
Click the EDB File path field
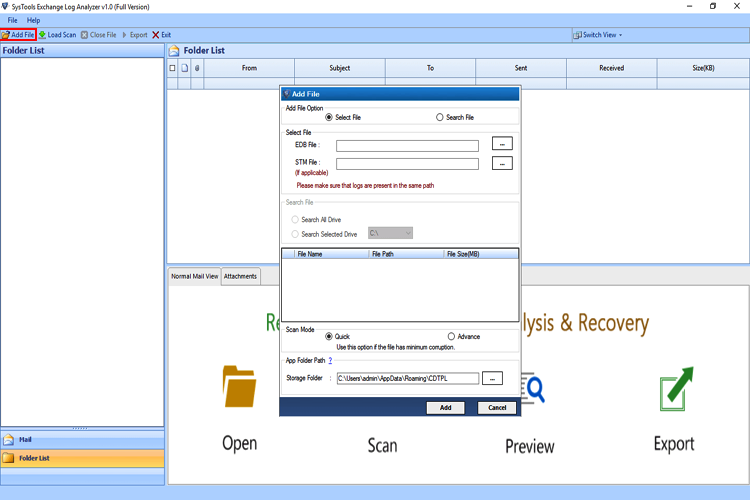pos(407,145)
